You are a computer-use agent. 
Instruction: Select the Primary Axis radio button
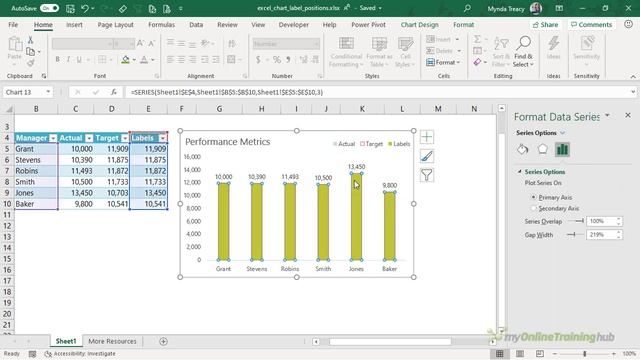tap(533, 197)
